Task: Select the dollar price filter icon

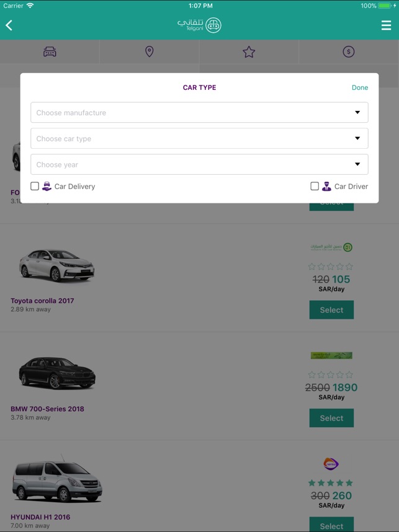Action: (348, 51)
